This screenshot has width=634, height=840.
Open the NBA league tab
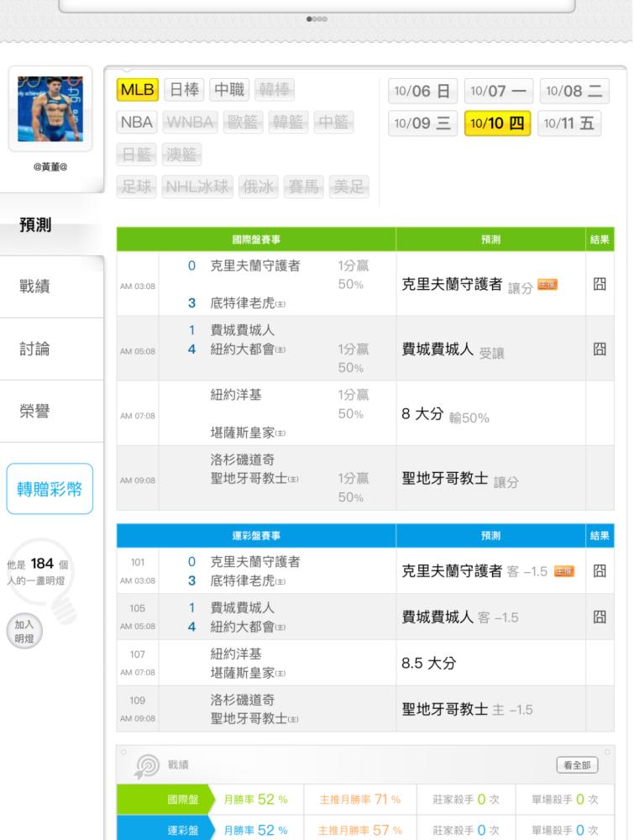[137, 122]
